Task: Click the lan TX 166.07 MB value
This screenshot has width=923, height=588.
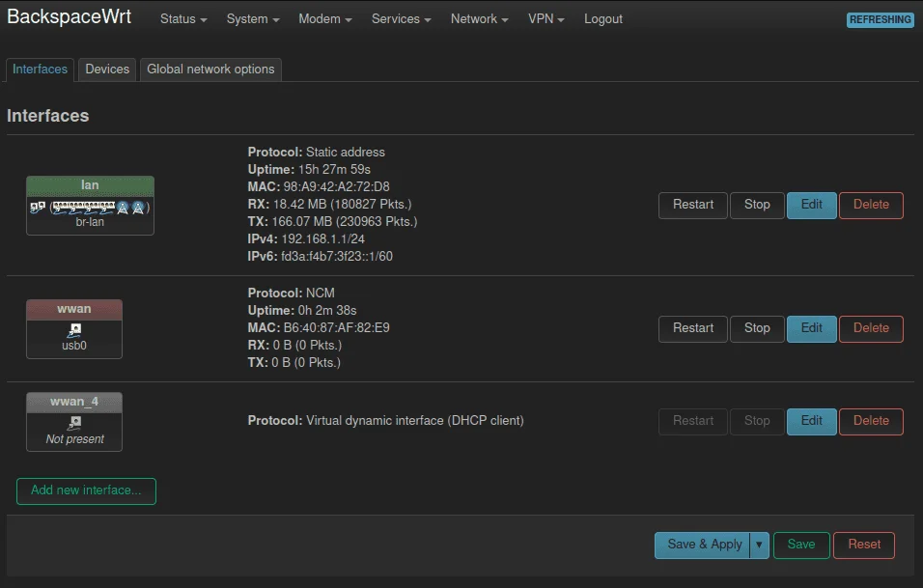Action: pos(332,222)
